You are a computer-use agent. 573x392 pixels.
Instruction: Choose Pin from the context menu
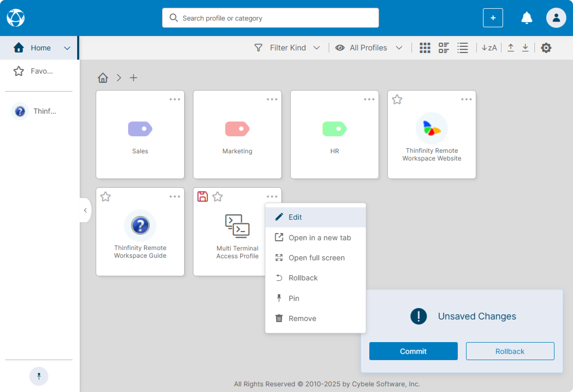(315, 298)
